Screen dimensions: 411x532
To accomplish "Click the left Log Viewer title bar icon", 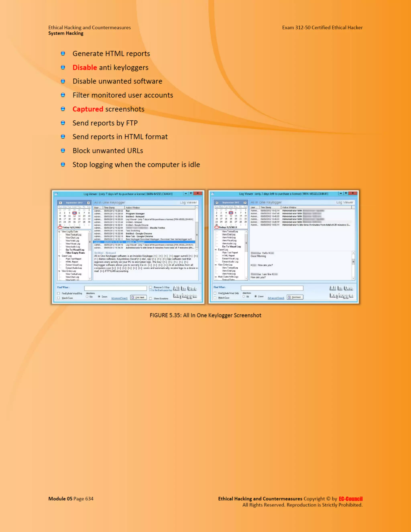I will point(56,194).
